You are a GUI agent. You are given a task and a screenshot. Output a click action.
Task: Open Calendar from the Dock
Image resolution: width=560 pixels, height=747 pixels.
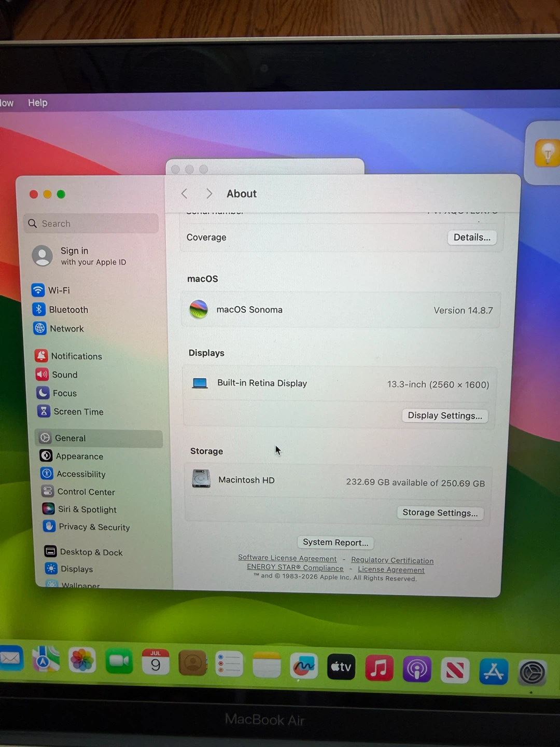pyautogui.click(x=156, y=662)
